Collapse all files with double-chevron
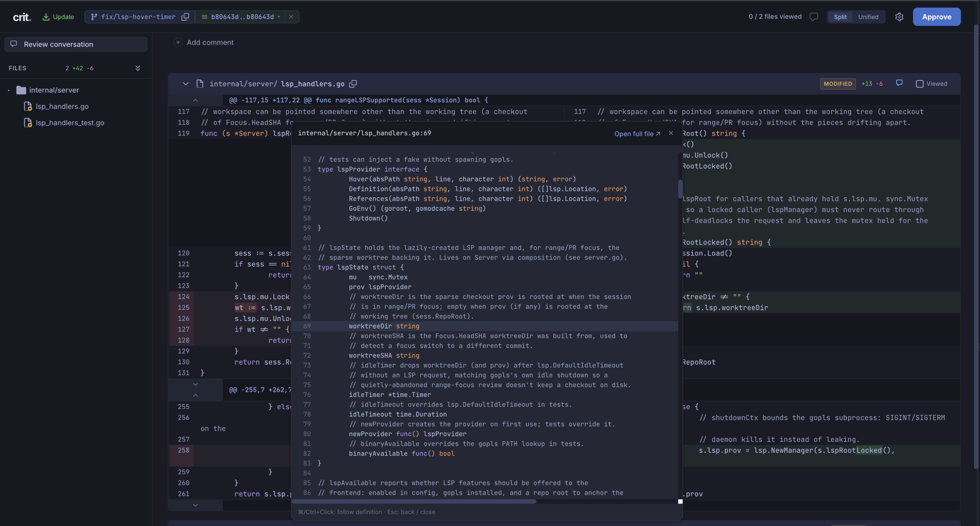This screenshot has height=526, width=980. pos(138,68)
